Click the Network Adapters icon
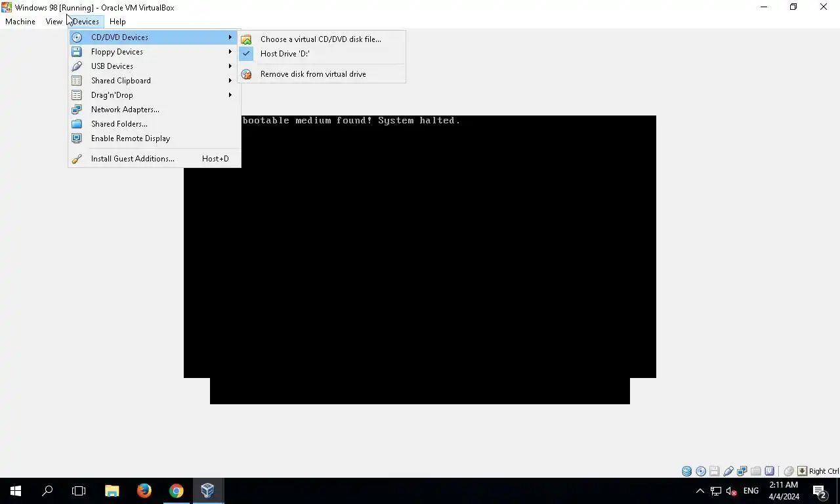Viewport: 840px width, 504px height. [77, 110]
